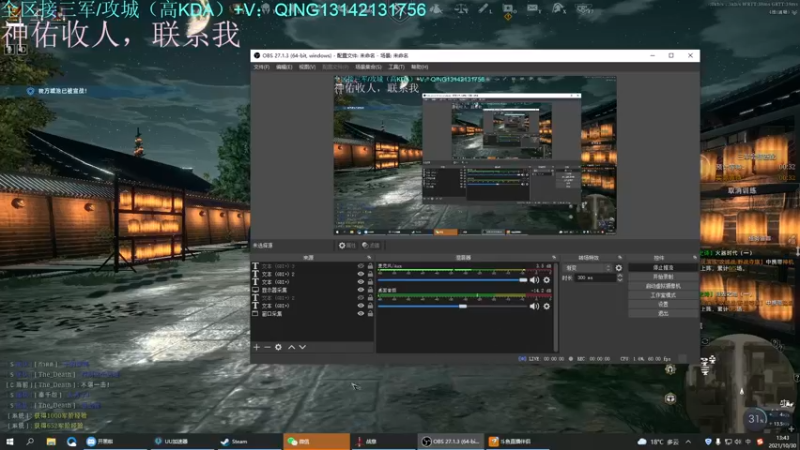The image size is (800, 450).
Task: Open the blue browser icon on taskbar
Action: pos(71,441)
